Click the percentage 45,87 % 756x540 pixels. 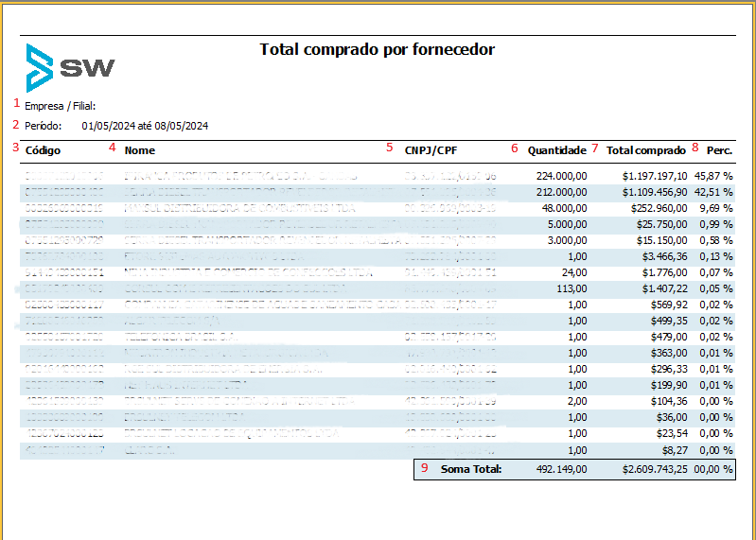(x=713, y=176)
